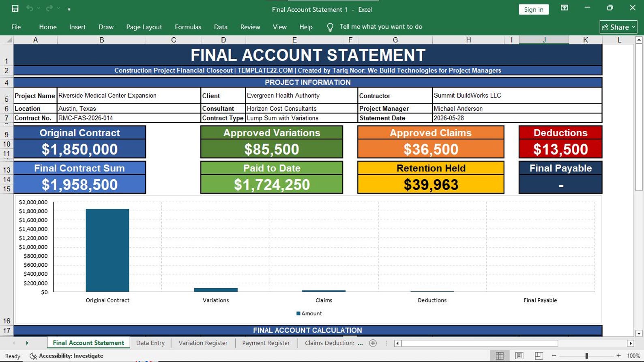Screen dimensions: 644x362
Task: Click the Final Account Statement sheet tab
Action: click(88, 343)
